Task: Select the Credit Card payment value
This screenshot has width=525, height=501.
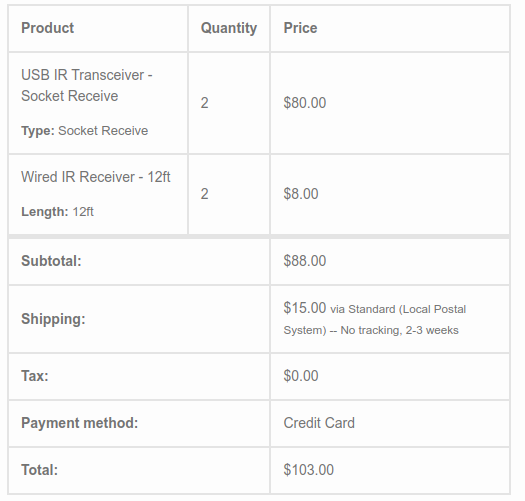Action: point(319,423)
